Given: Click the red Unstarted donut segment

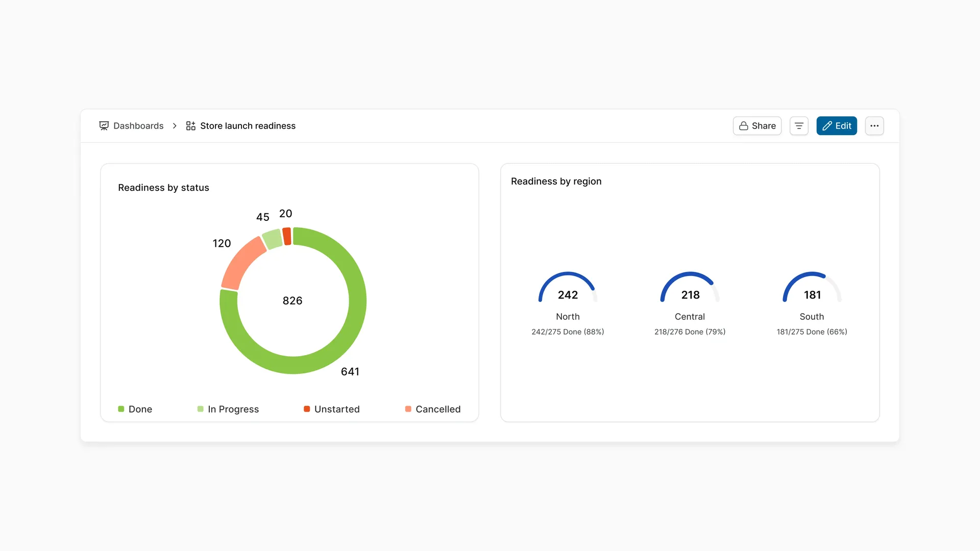Looking at the screenshot, I should [x=287, y=236].
